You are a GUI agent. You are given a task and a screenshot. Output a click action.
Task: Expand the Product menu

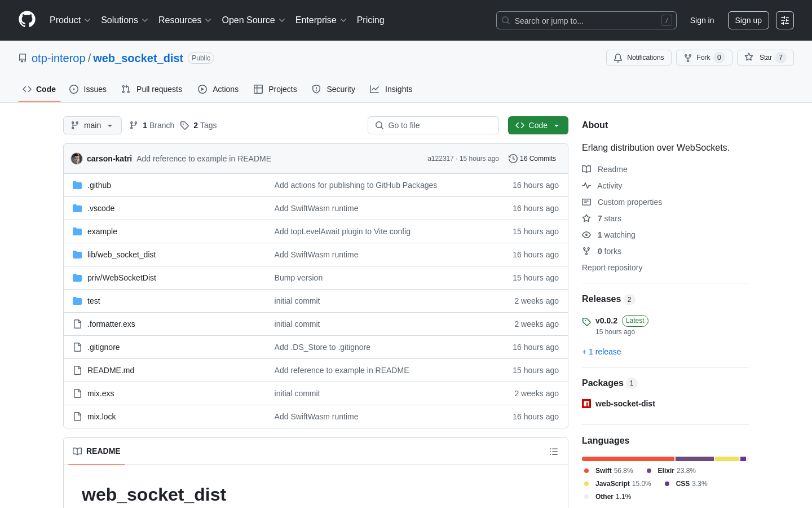[x=70, y=20]
